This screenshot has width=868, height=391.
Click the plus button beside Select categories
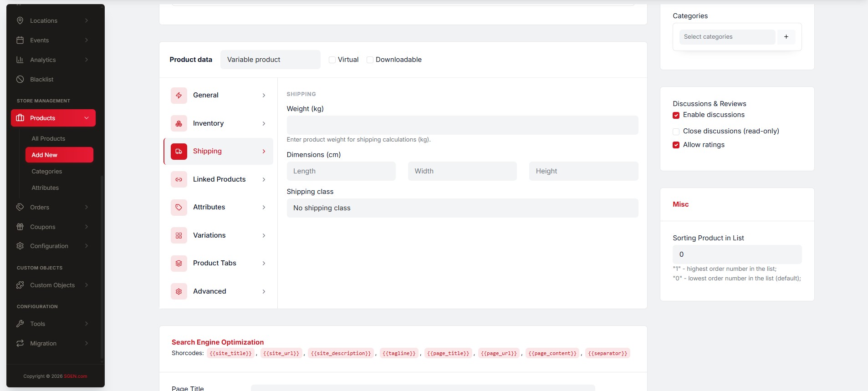786,37
